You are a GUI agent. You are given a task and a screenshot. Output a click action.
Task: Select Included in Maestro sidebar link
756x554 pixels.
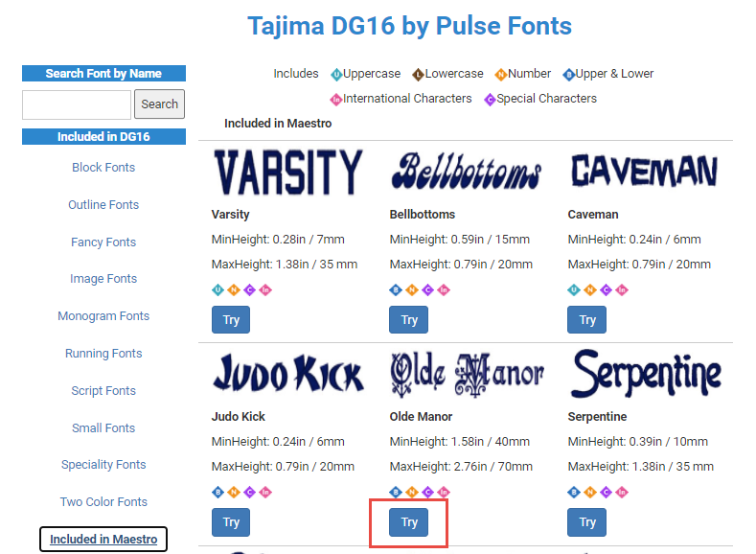(103, 539)
